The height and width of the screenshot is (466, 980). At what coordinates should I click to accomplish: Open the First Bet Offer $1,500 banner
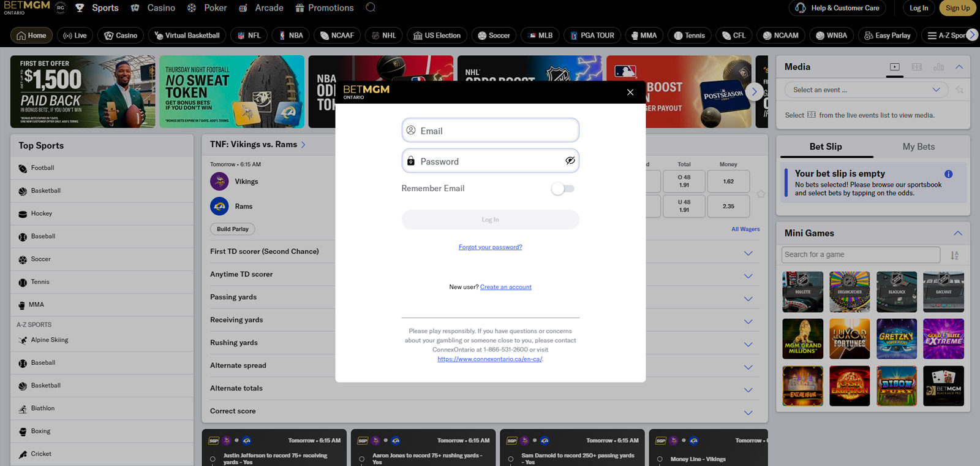click(83, 92)
